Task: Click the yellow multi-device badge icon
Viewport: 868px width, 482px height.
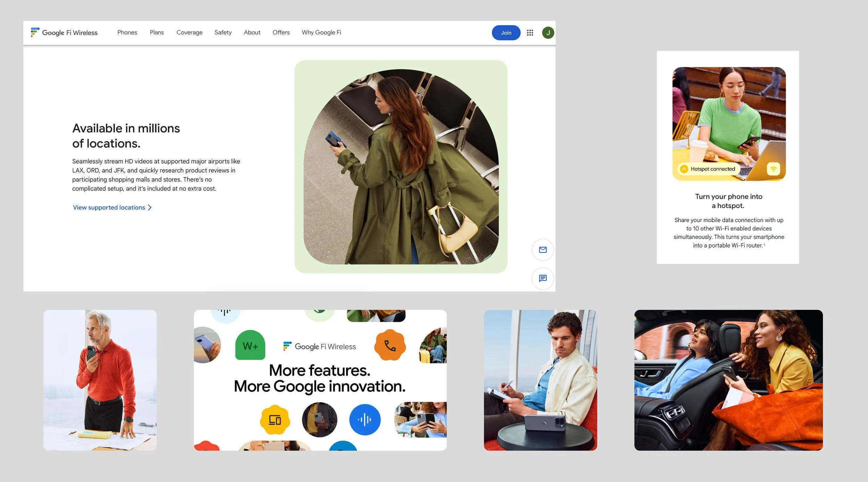Action: (x=275, y=419)
